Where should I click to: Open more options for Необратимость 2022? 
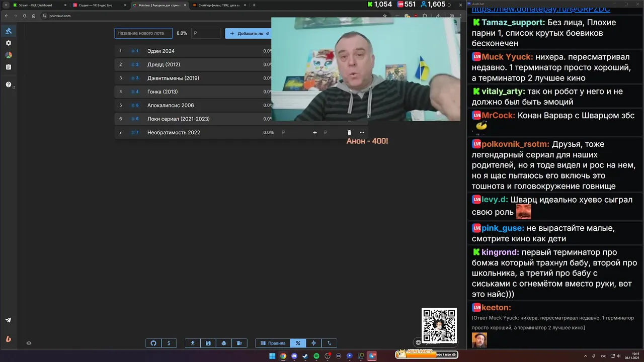362,133
